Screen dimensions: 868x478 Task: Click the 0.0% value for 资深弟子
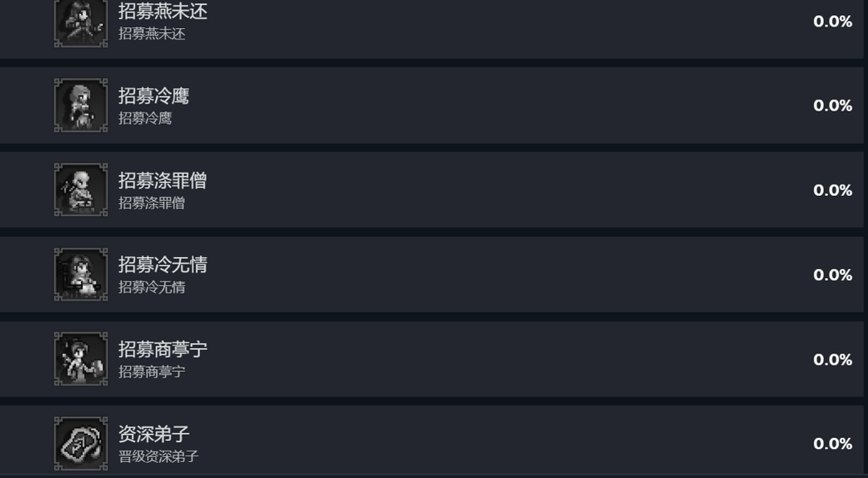[832, 443]
